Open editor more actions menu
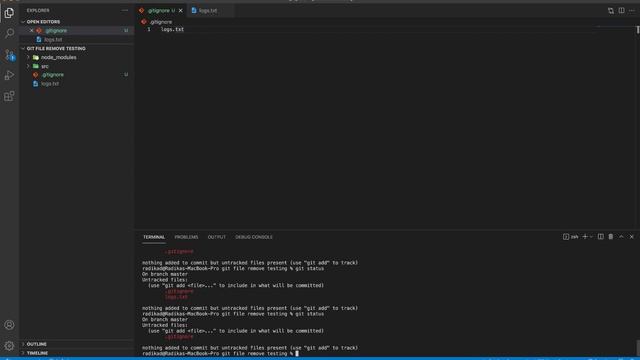Screen dimensions: 640x360 click(x=632, y=11)
